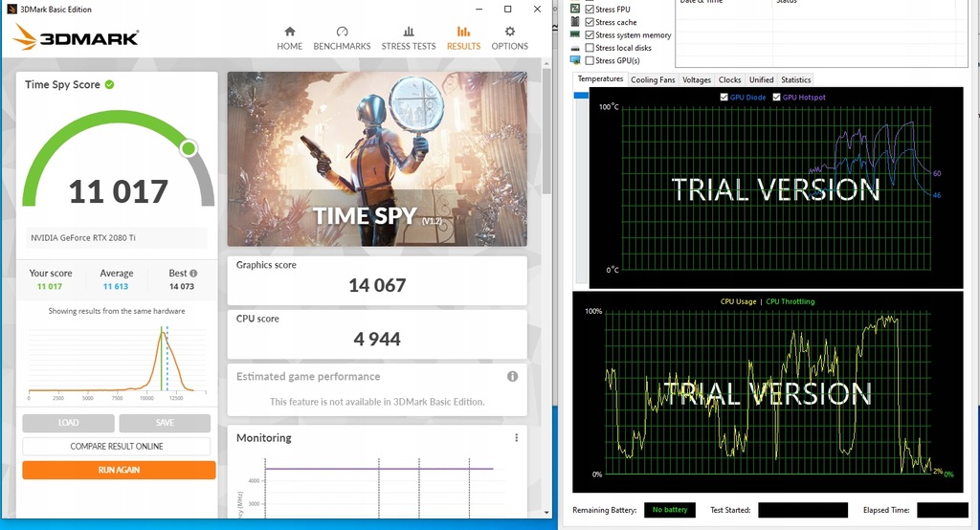Viewport: 980px width, 530px height.
Task: Select the RESULTS section
Action: pos(464,38)
